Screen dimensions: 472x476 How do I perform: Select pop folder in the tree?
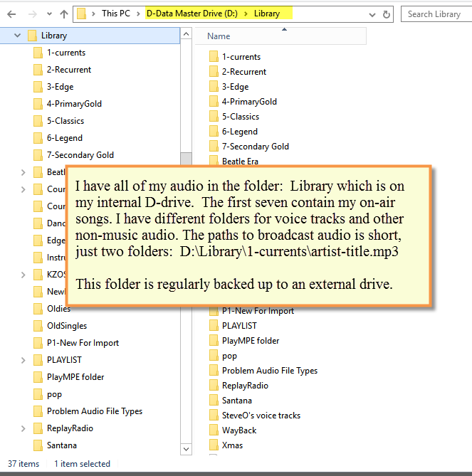click(x=54, y=394)
